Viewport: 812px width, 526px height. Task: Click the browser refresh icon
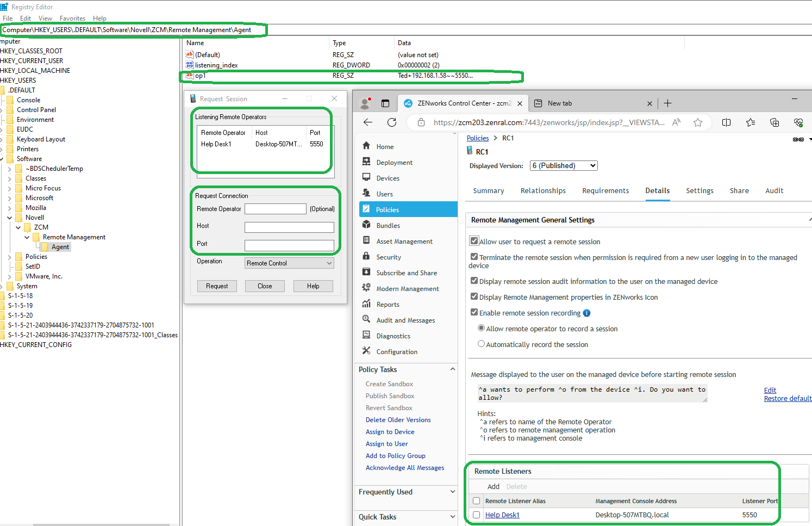tap(391, 122)
